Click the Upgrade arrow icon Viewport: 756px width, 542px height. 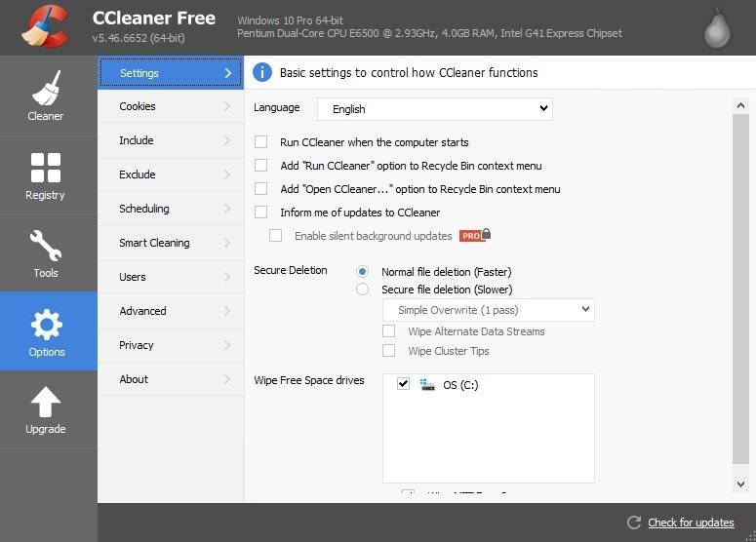[x=46, y=402]
